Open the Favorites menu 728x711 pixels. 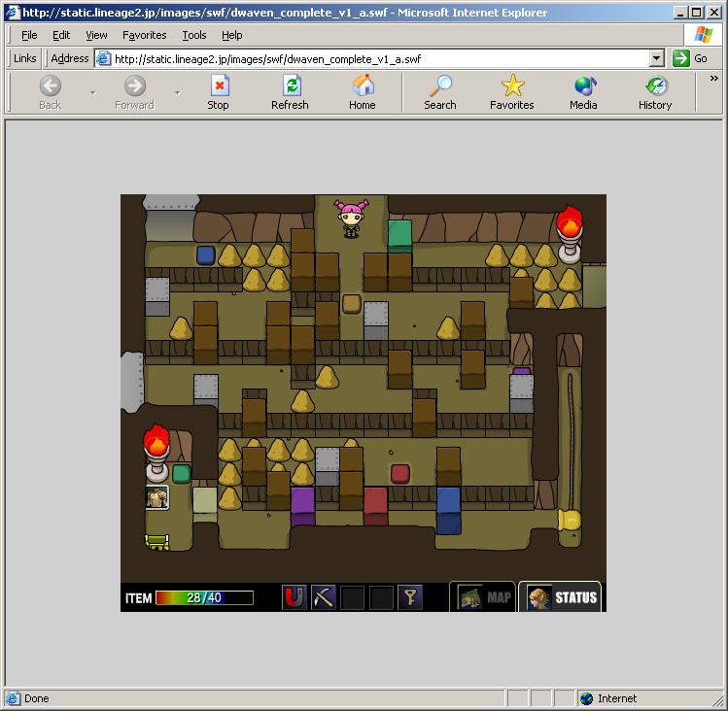145,35
